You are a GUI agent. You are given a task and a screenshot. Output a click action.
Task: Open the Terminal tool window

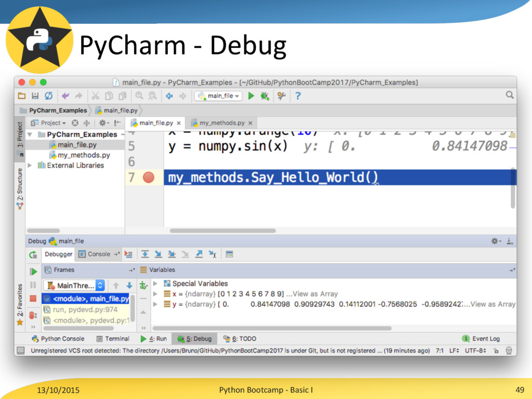(113, 339)
